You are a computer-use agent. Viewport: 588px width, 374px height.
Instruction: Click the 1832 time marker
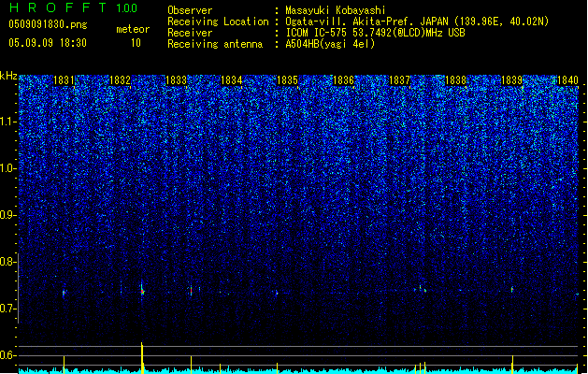120,80
